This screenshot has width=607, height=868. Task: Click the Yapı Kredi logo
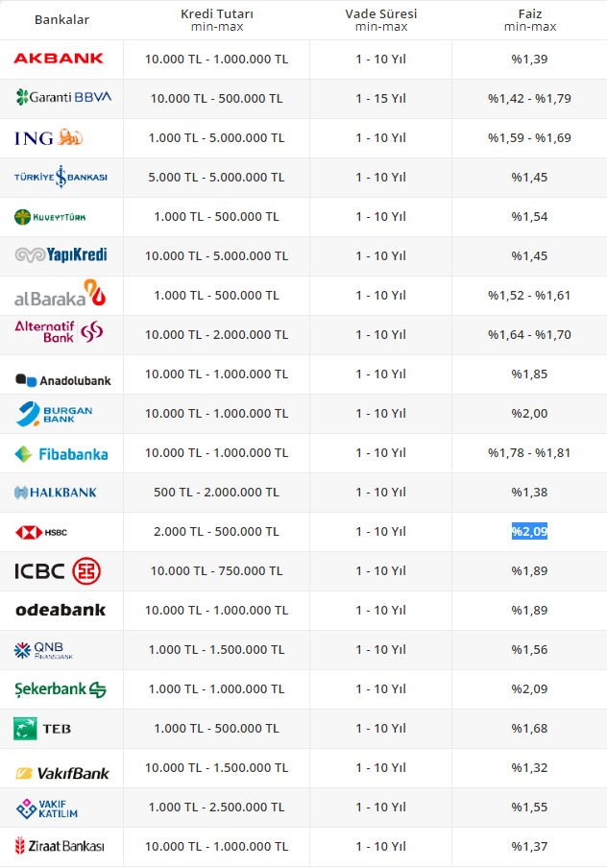pyautogui.click(x=61, y=255)
